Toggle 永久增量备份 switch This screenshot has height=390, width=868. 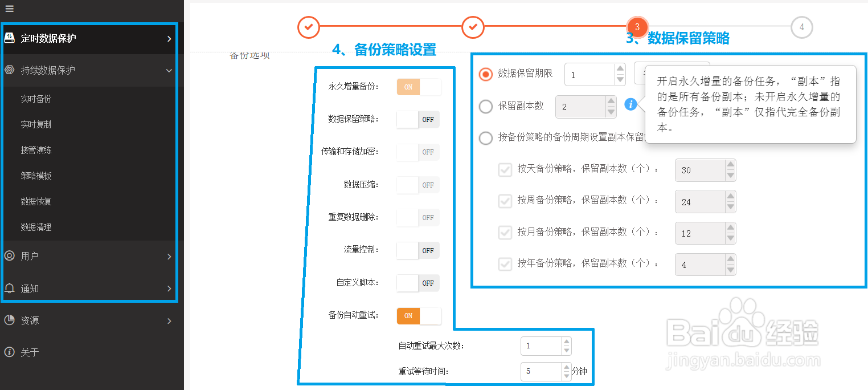point(419,87)
